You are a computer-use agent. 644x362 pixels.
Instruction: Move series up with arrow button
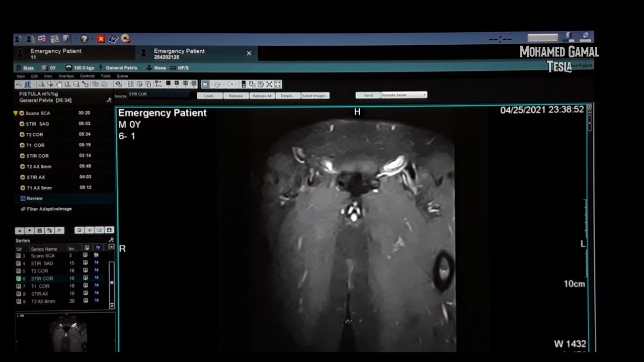30,230
